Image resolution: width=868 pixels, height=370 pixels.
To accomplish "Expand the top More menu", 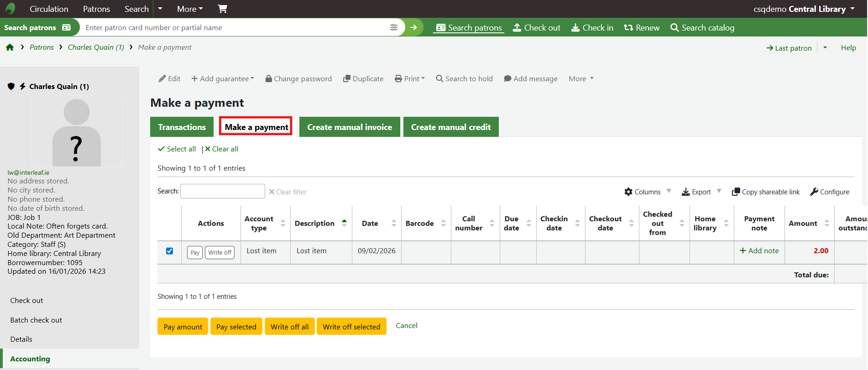I will point(190,9).
